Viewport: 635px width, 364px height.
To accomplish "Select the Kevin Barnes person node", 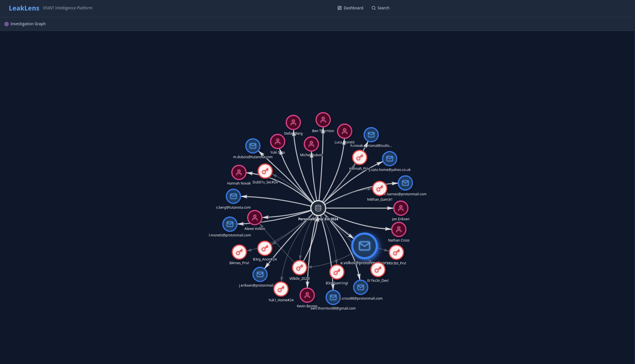I will 307,295.
